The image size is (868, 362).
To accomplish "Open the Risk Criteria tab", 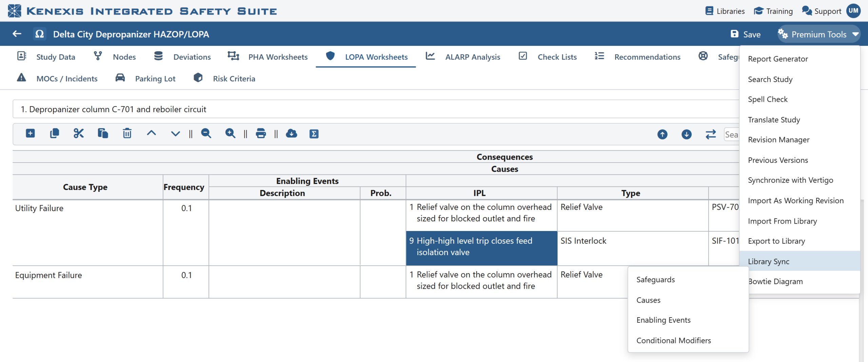I will [x=224, y=78].
